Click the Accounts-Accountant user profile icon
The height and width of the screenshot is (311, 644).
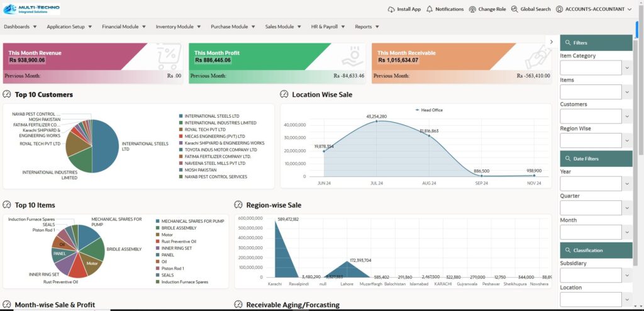click(559, 9)
